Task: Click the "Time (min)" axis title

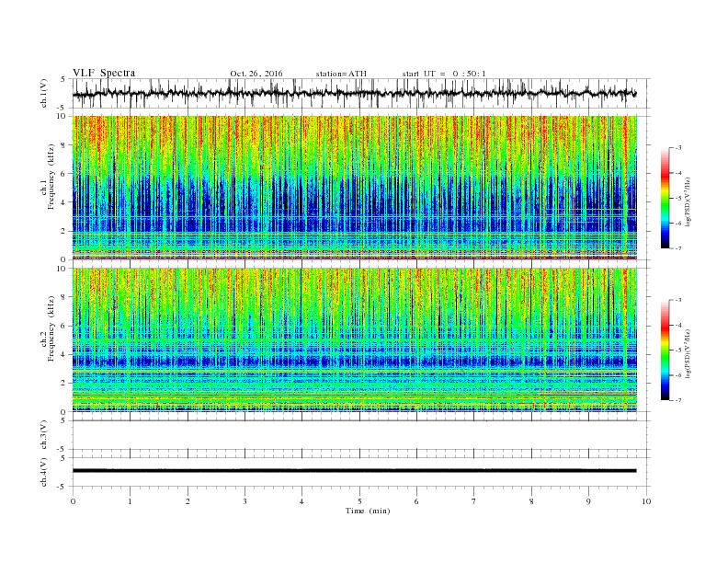Action: (368, 511)
